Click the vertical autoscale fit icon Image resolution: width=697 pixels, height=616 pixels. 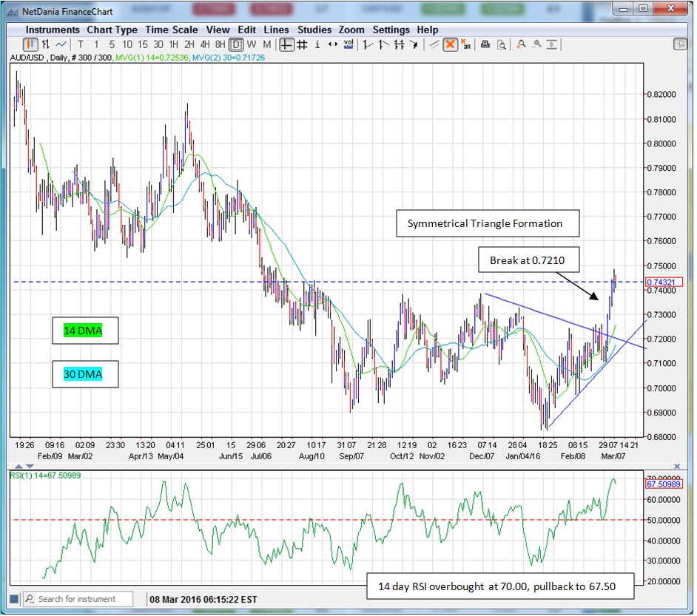click(x=552, y=44)
